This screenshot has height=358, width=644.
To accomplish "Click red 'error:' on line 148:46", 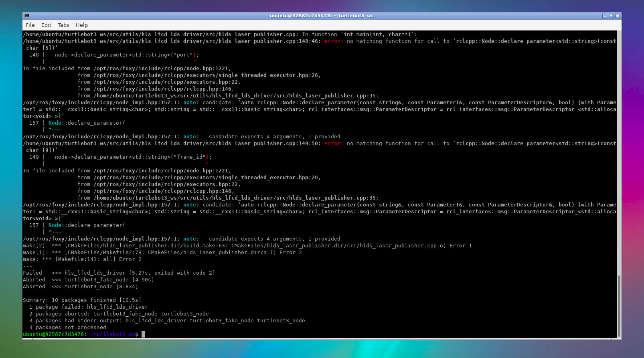I will coord(334,41).
